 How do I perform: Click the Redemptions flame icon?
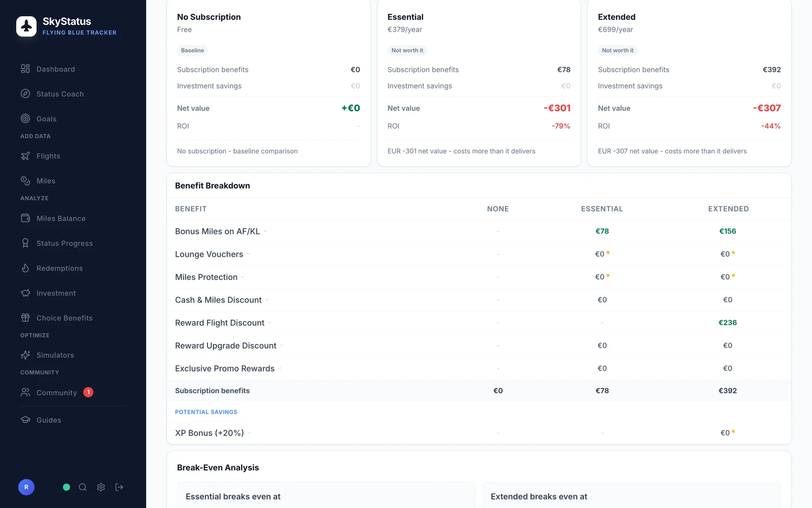[x=25, y=268]
